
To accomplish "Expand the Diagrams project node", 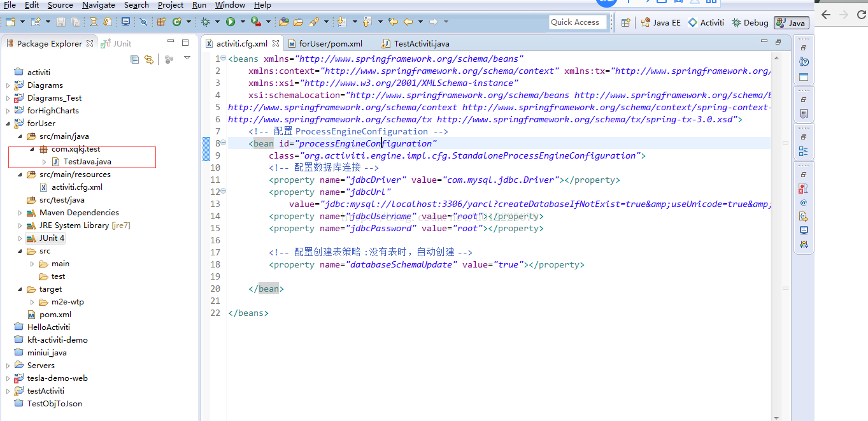I will (x=8, y=85).
